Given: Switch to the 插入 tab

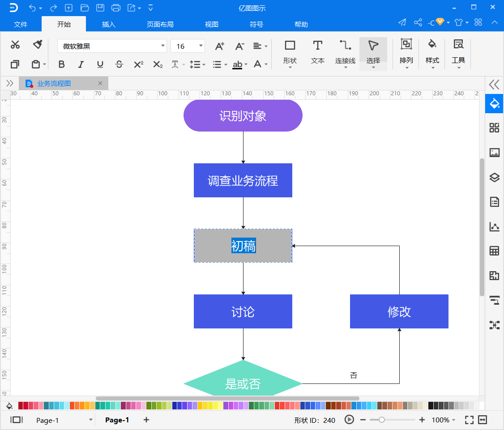Looking at the screenshot, I should coord(109,25).
